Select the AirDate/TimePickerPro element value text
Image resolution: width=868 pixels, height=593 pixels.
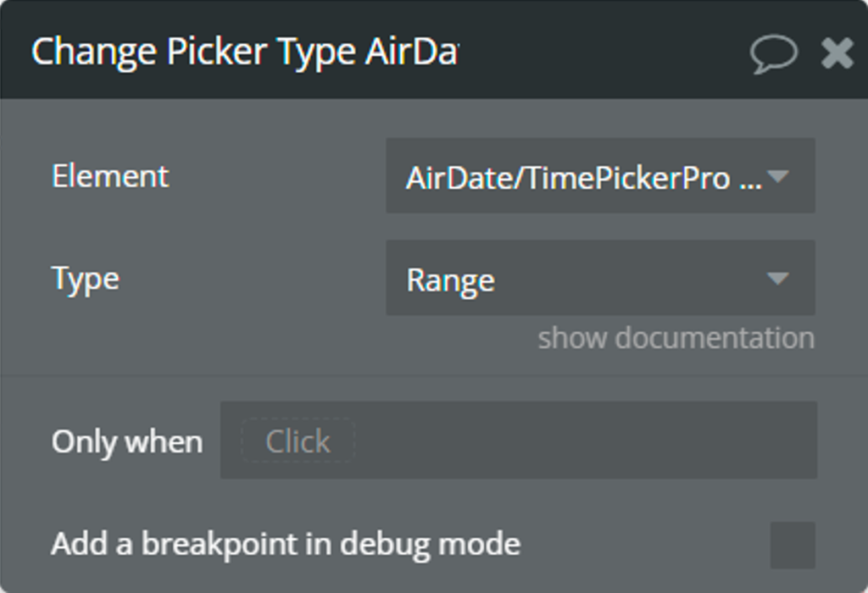pyautogui.click(x=583, y=178)
